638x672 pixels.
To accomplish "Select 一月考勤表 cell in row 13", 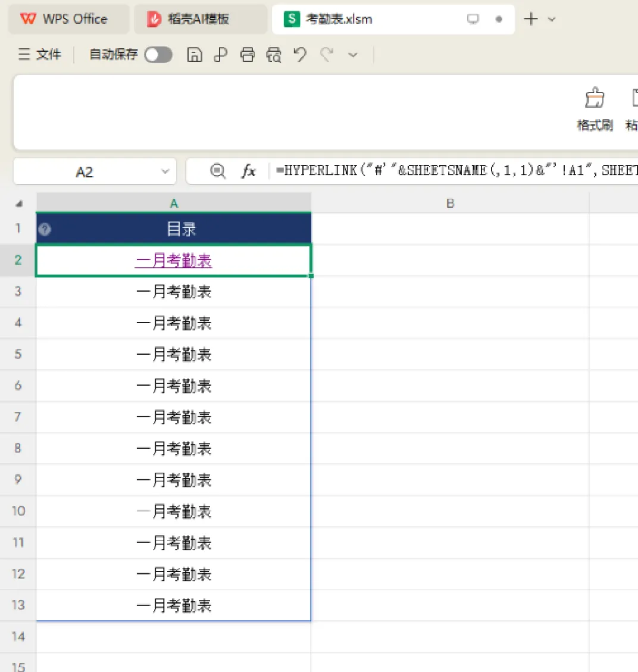I will coord(174,605).
